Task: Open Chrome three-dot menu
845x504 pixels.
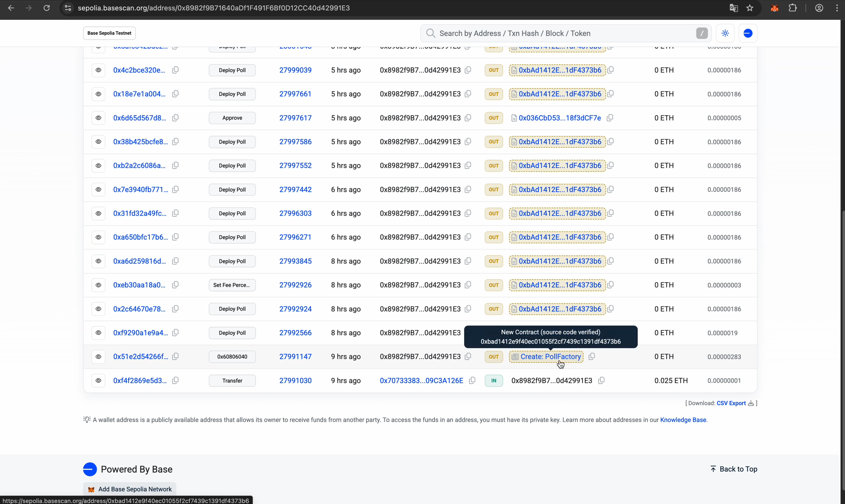Action: pos(837,8)
